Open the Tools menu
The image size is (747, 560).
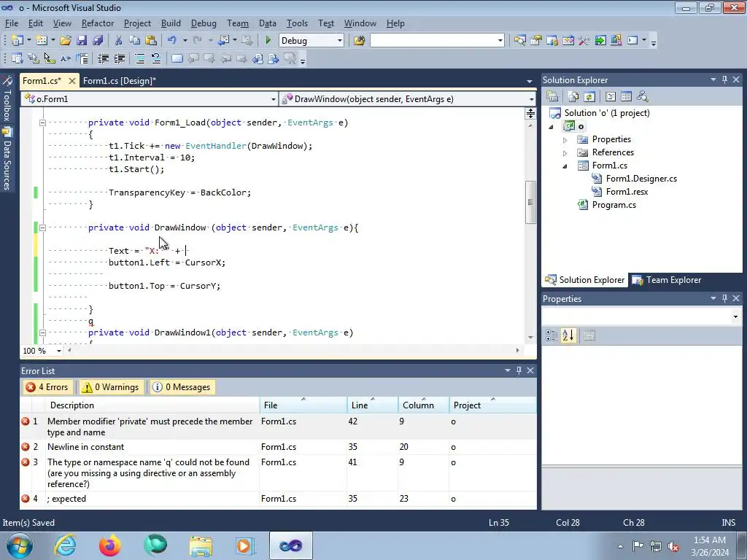pos(297,23)
